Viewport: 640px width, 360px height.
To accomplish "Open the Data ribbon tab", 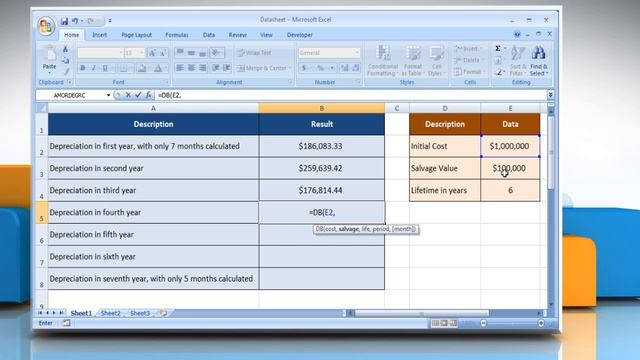I will (209, 35).
